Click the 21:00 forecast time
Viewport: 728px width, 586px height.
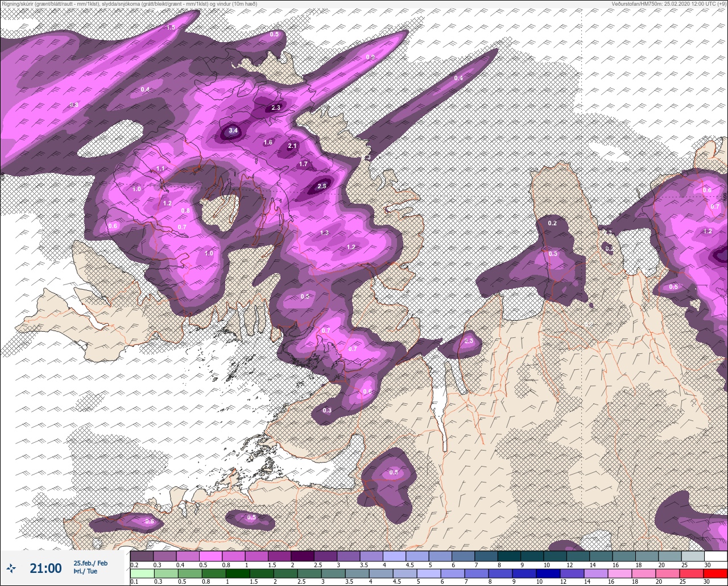click(x=45, y=568)
